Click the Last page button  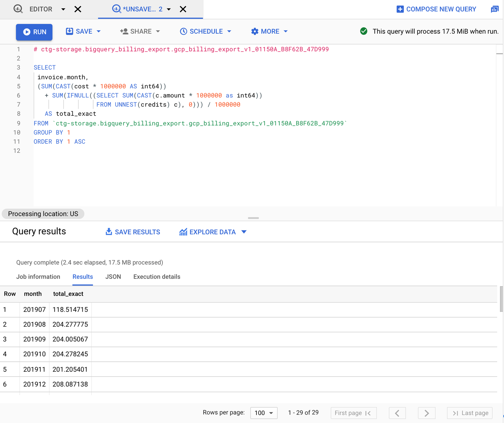[470, 413]
